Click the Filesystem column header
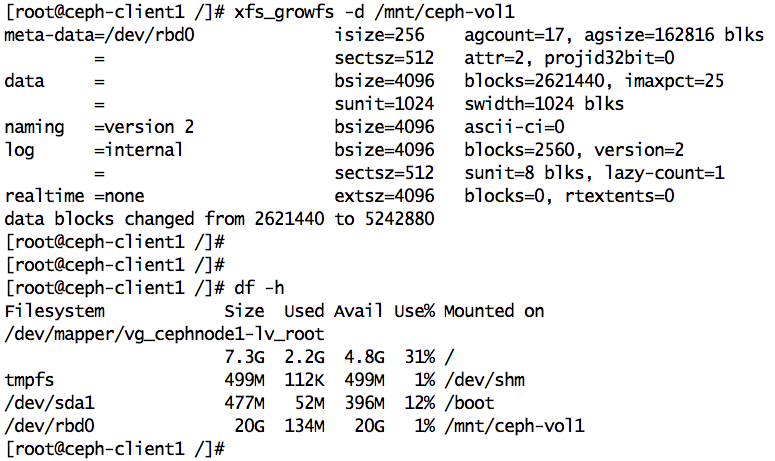This screenshot has height=461, width=775. click(x=55, y=310)
